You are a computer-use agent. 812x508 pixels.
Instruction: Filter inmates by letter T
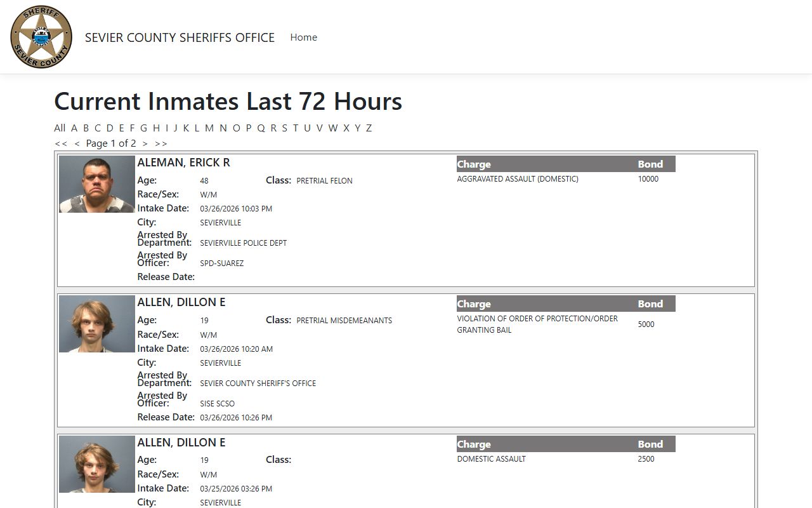click(x=295, y=128)
